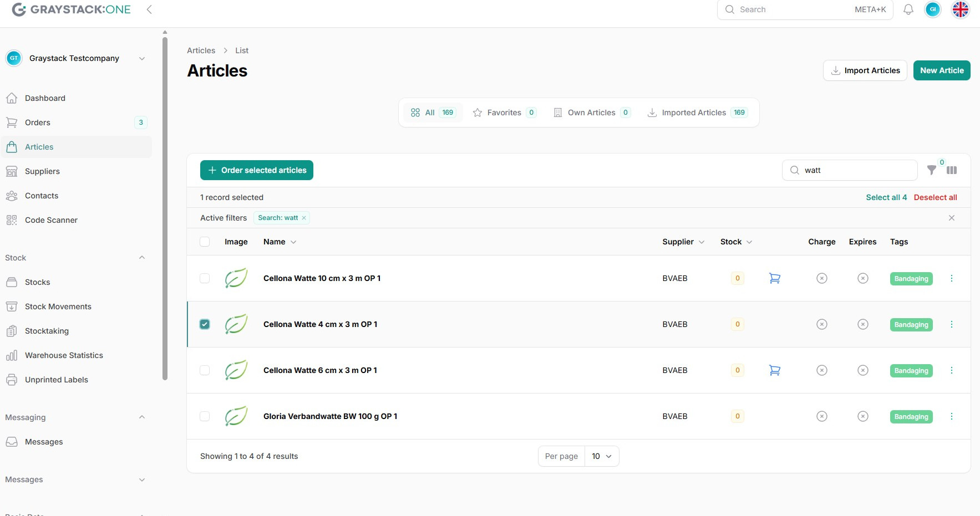The height and width of the screenshot is (516, 980).
Task: Open the language flag selector
Action: click(961, 9)
